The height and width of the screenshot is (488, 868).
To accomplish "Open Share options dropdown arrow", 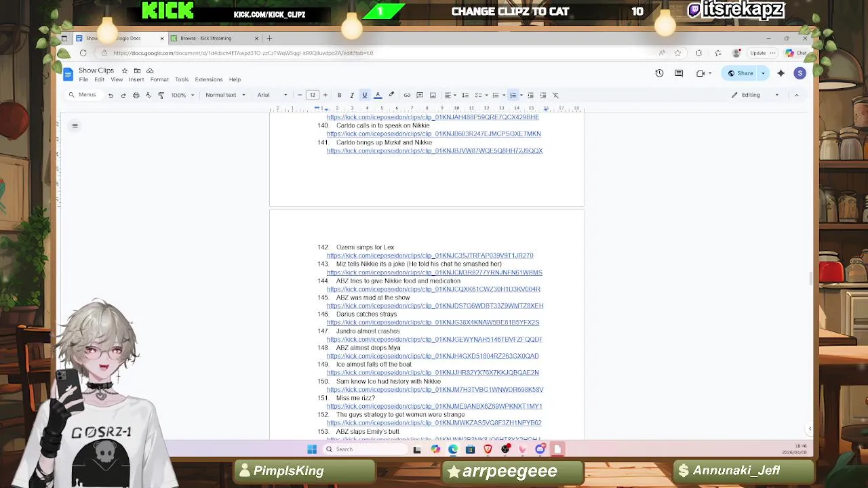I will click(x=763, y=73).
